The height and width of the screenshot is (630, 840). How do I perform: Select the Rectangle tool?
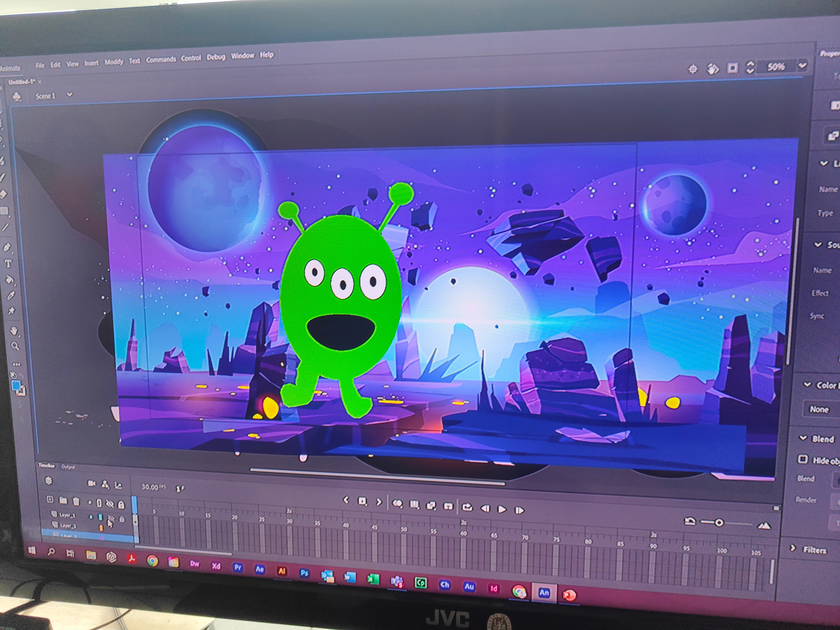[x=4, y=211]
